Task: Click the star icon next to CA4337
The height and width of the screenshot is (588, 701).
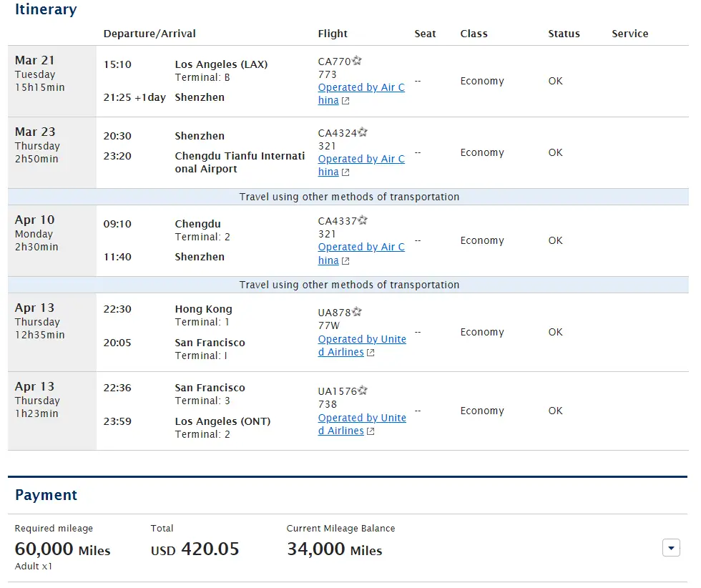Action: [x=362, y=220]
